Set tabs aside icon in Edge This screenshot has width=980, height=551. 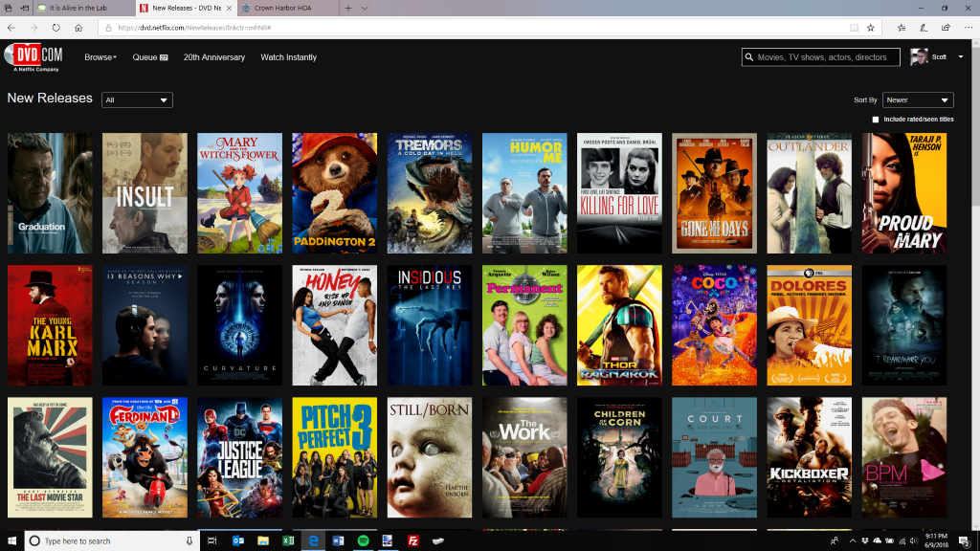(24, 8)
